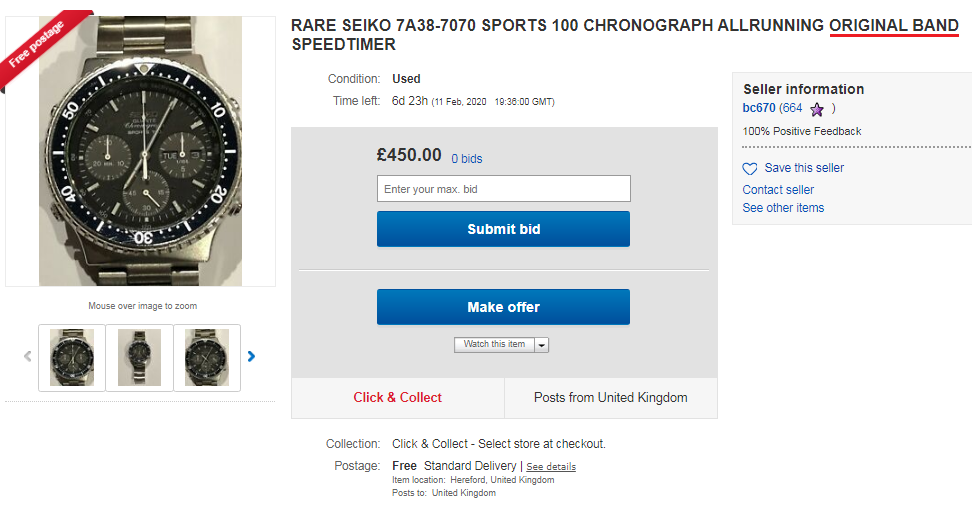Open seller feedback score 664 link
The width and height of the screenshot is (972, 511).
point(791,108)
